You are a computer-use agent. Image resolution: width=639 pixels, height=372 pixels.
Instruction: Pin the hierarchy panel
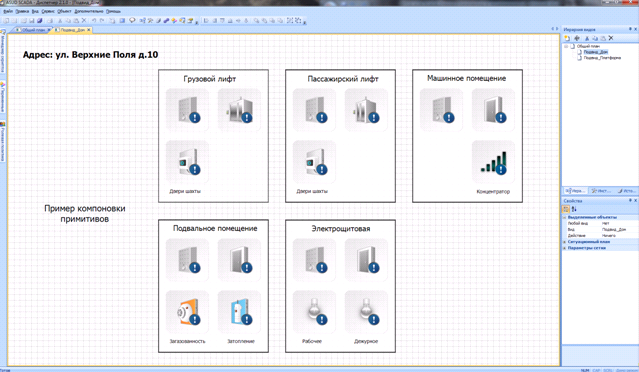pos(630,29)
